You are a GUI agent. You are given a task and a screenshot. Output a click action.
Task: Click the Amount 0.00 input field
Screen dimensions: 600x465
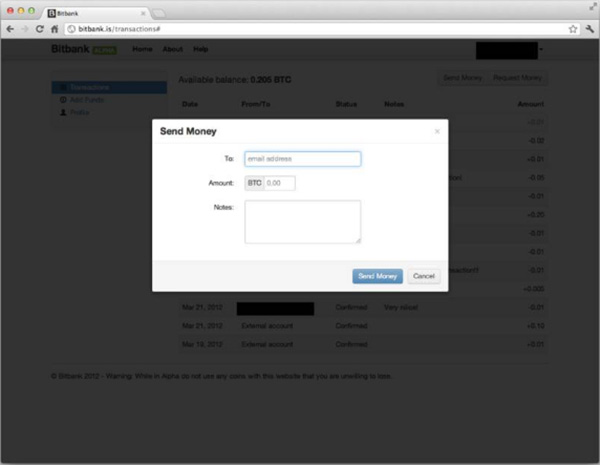(x=280, y=183)
